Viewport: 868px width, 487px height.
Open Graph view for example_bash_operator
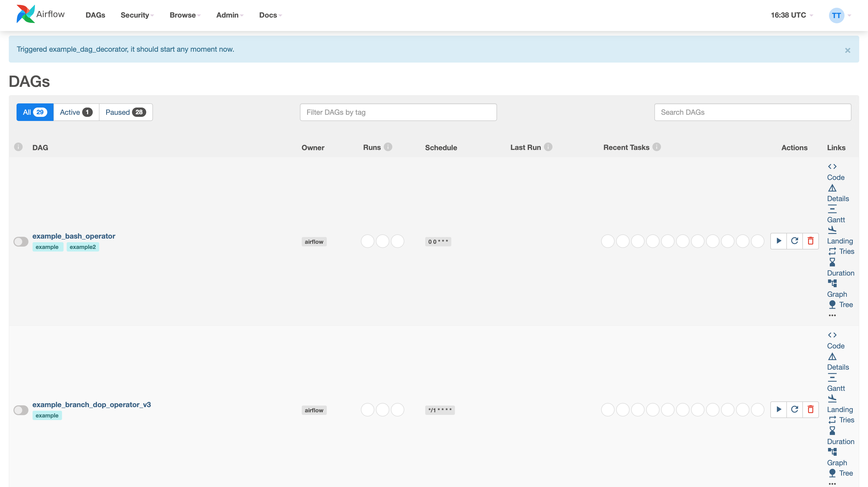pyautogui.click(x=837, y=294)
